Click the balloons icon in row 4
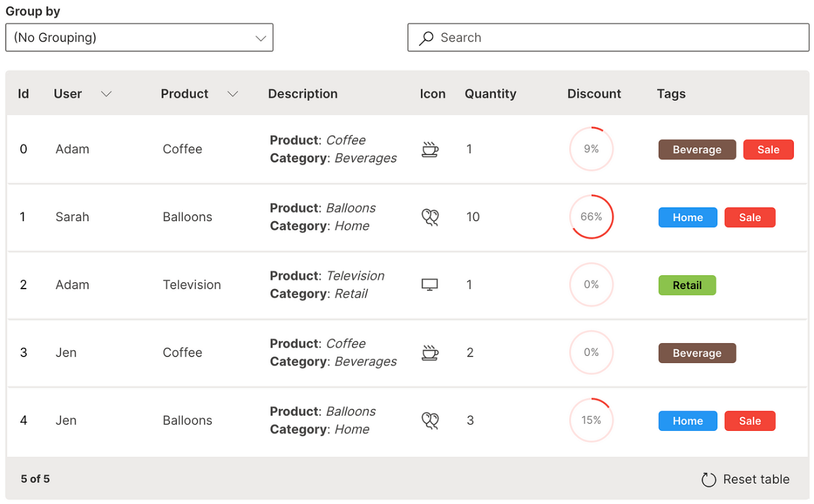Image resolution: width=814 pixels, height=504 pixels. tap(430, 420)
